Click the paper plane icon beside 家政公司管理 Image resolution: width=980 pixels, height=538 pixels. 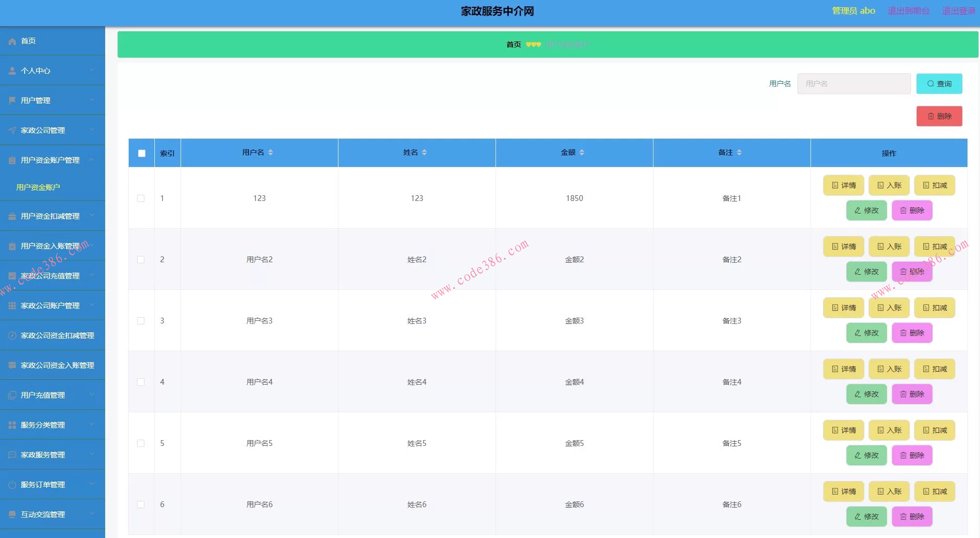point(12,130)
